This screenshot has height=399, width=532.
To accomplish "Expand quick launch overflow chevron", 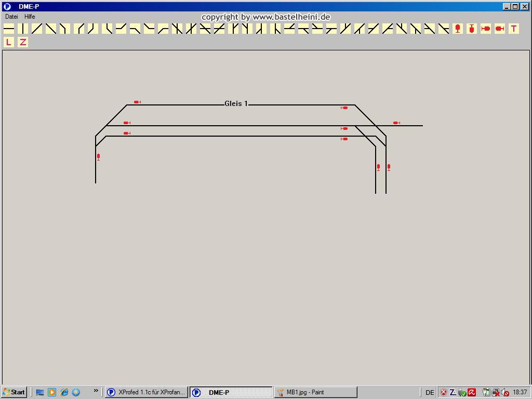I will 96,391.
